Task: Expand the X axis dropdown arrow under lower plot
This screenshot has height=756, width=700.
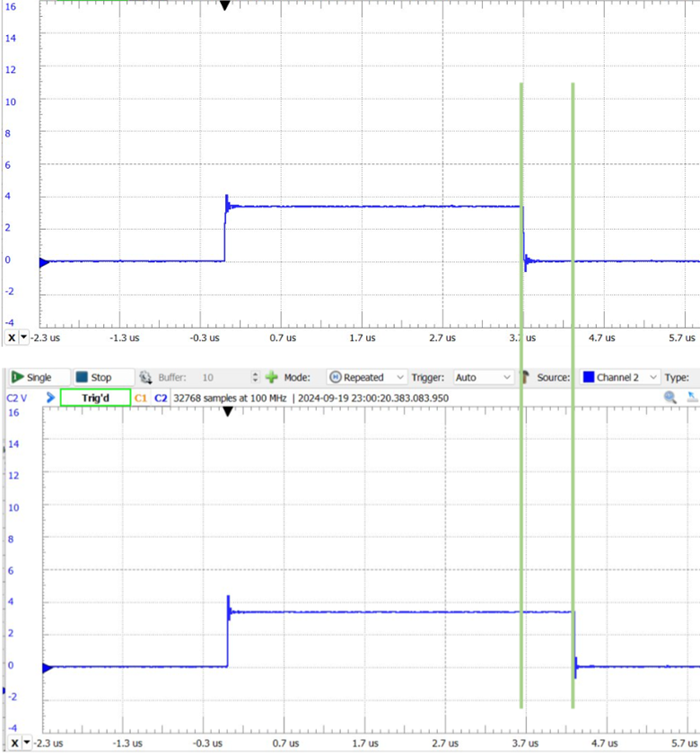Action: [x=27, y=743]
